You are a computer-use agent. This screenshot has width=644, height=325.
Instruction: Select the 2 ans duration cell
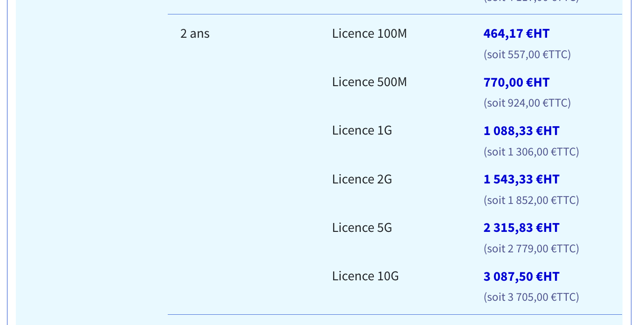[195, 34]
